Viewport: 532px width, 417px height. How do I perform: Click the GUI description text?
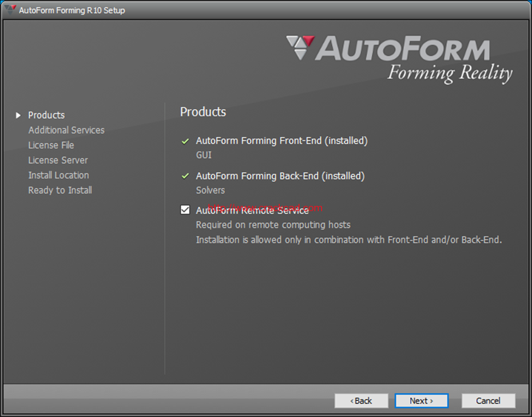click(204, 155)
